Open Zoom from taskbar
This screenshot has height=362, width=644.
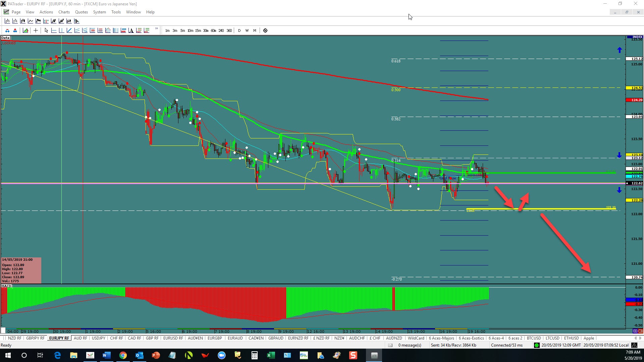tap(222, 355)
